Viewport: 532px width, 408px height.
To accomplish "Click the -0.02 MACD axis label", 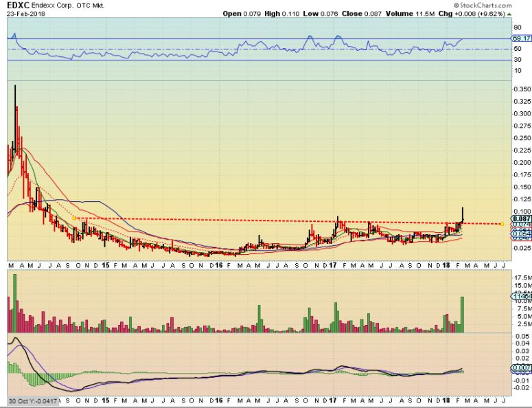I will pos(522,388).
